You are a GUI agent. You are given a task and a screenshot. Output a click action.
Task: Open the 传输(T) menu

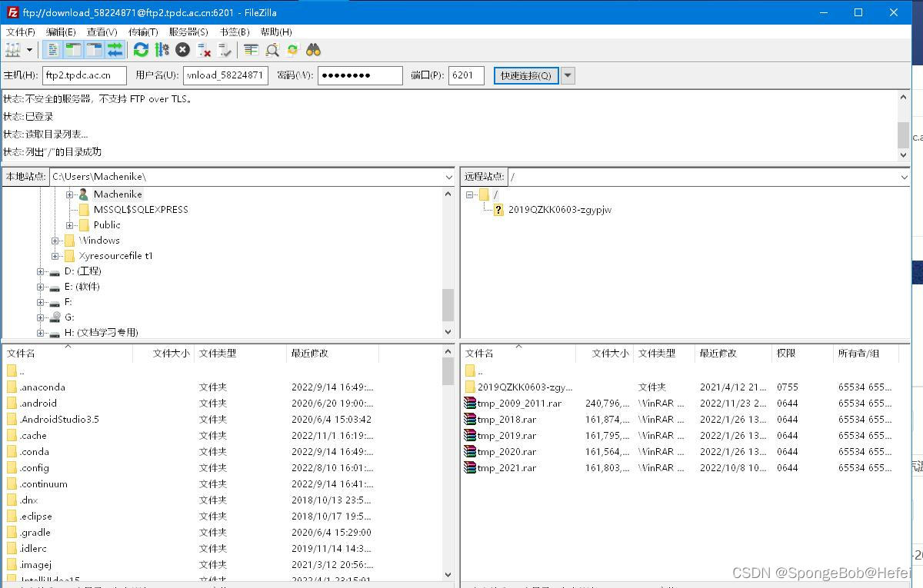[x=143, y=32]
